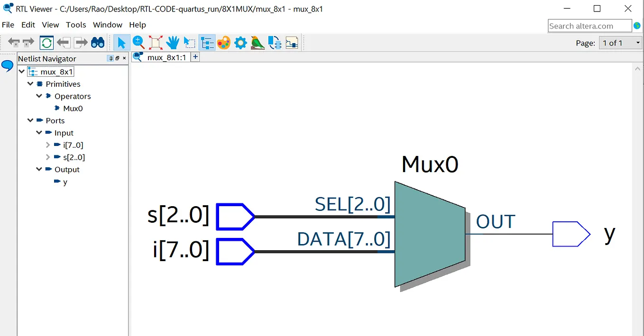The width and height of the screenshot is (644, 336).
Task: Open a new tab with plus button
Action: point(195,56)
